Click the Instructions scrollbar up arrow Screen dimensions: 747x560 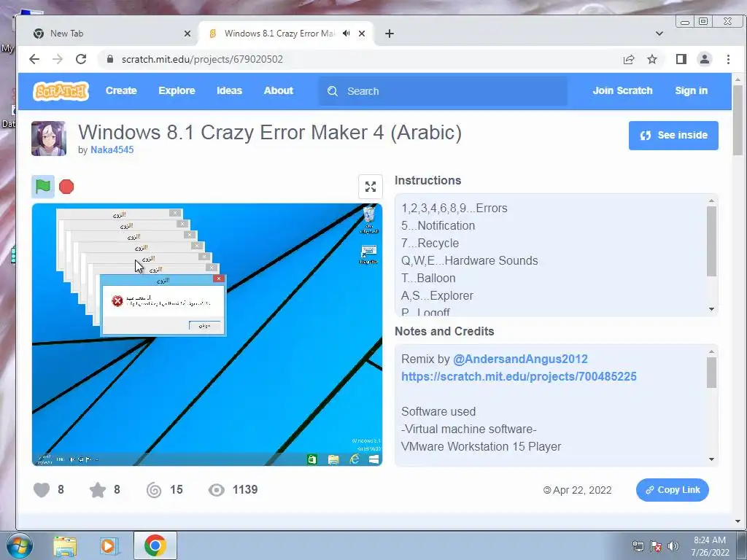(711, 201)
